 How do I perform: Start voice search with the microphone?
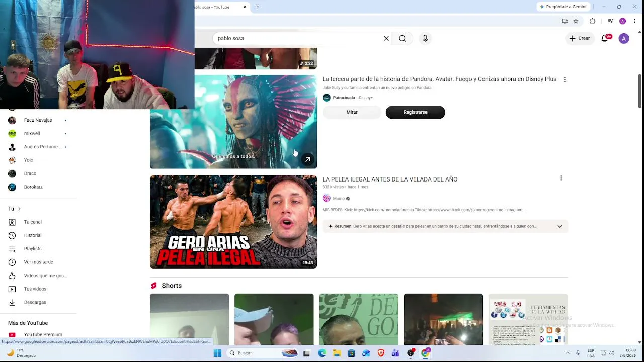click(x=425, y=38)
